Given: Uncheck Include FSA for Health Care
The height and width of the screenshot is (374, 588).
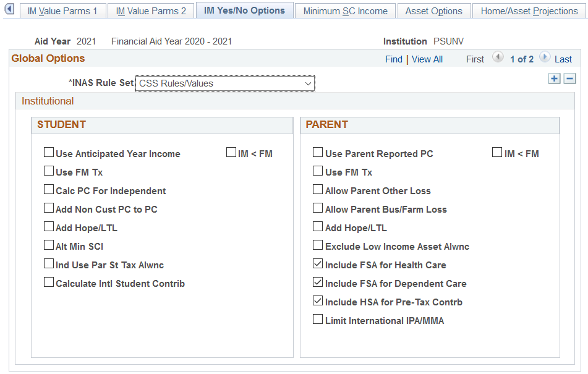Looking at the screenshot, I should tap(318, 264).
